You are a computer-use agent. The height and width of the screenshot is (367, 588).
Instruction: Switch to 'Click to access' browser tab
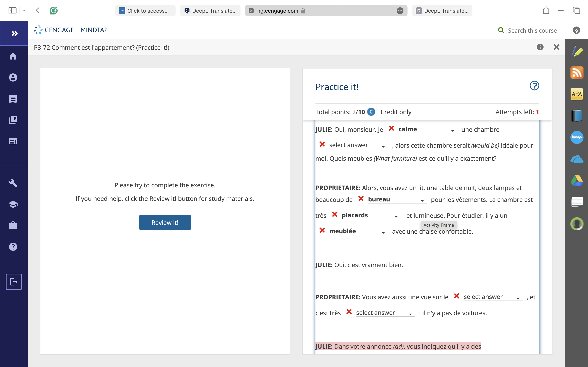145,11
